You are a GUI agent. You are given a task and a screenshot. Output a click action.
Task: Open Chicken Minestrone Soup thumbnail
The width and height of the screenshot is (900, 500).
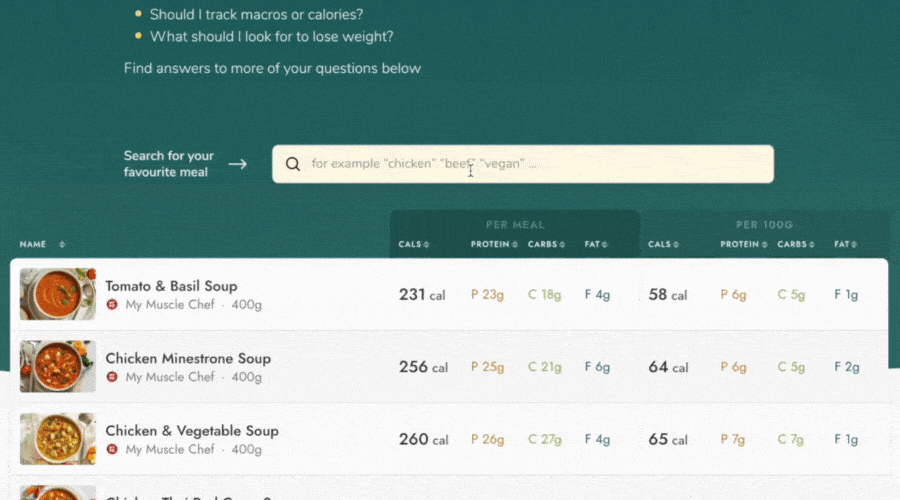[x=58, y=366]
